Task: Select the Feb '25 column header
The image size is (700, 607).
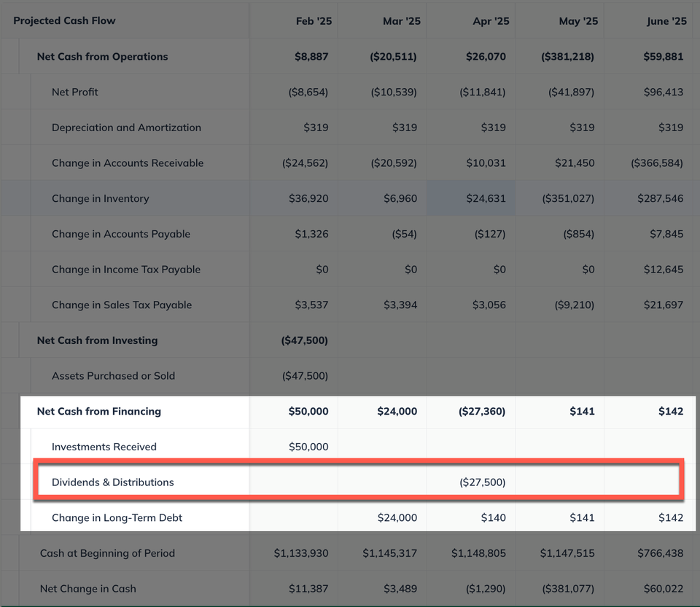Action: pyautogui.click(x=314, y=21)
